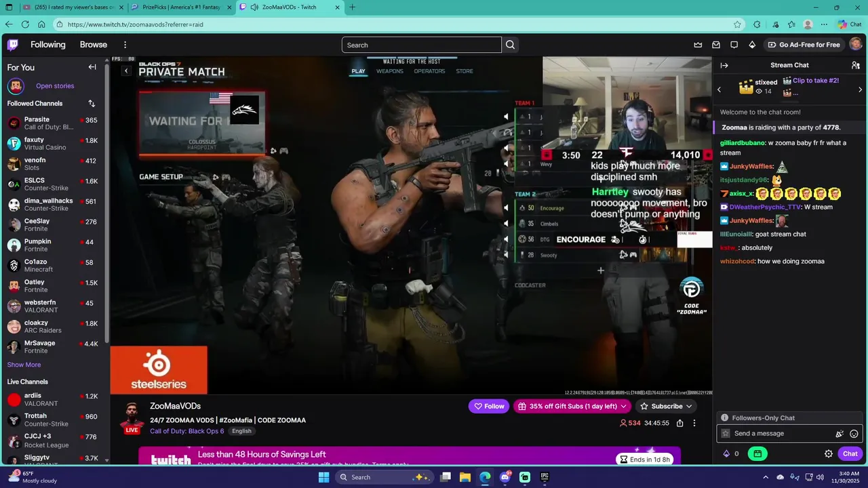Click the party popper celebration icon in chat
Image resolution: width=868 pixels, height=488 pixels.
(840, 434)
